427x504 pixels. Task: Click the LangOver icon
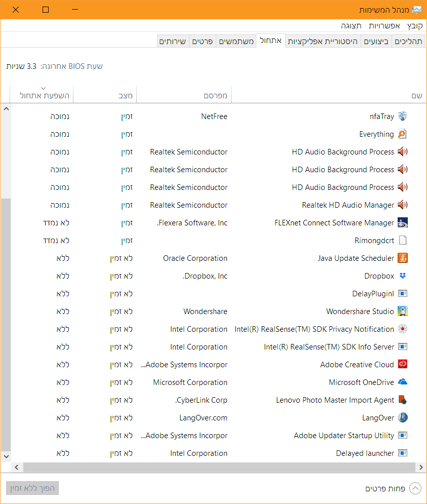(x=403, y=417)
